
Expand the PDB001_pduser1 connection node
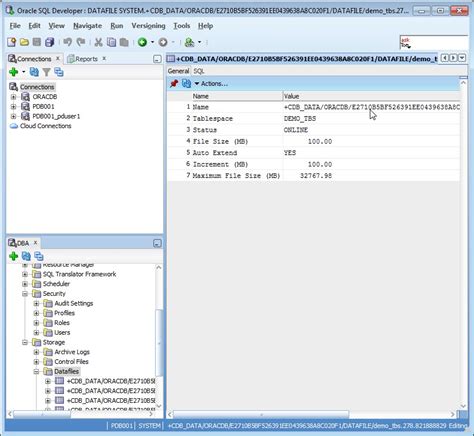click(13, 116)
